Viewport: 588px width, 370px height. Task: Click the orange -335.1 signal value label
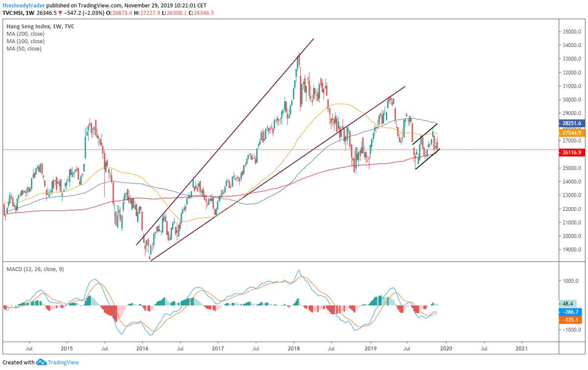570,320
